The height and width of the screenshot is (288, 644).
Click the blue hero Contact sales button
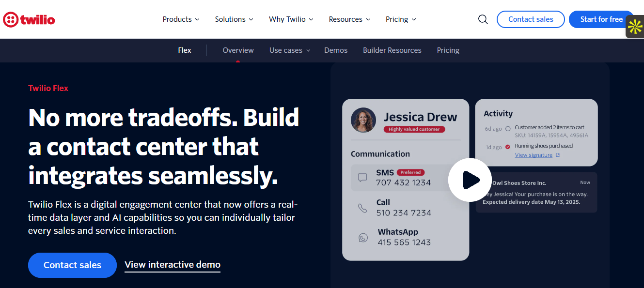[x=72, y=265]
